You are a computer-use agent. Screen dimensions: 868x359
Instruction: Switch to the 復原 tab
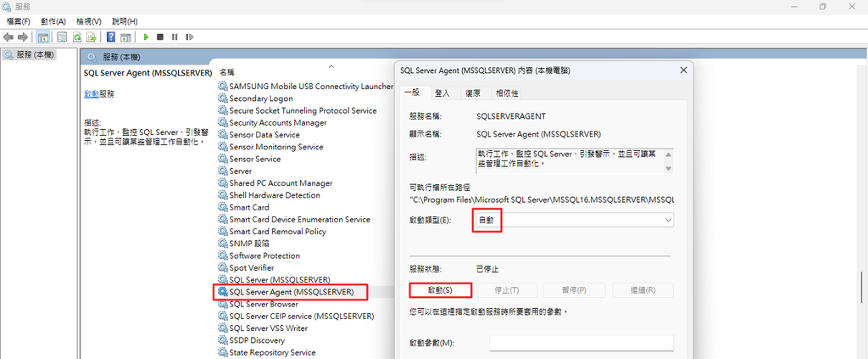(x=473, y=93)
